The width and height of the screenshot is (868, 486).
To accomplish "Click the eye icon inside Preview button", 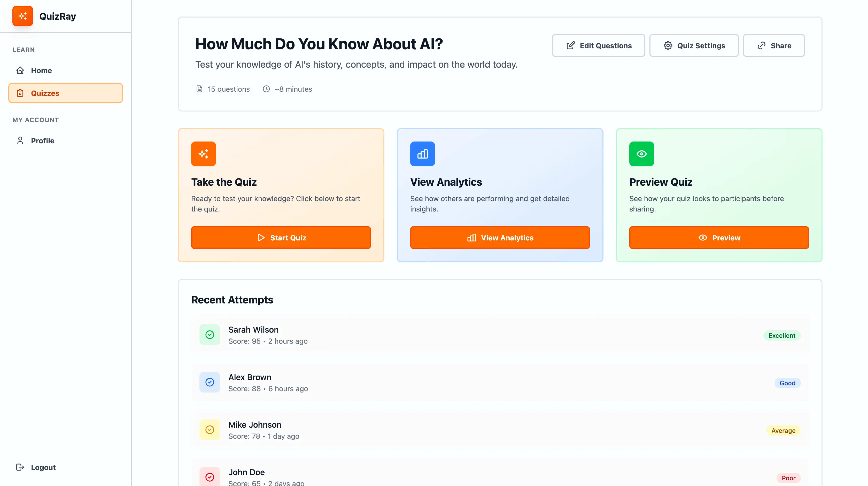I will tap(703, 237).
